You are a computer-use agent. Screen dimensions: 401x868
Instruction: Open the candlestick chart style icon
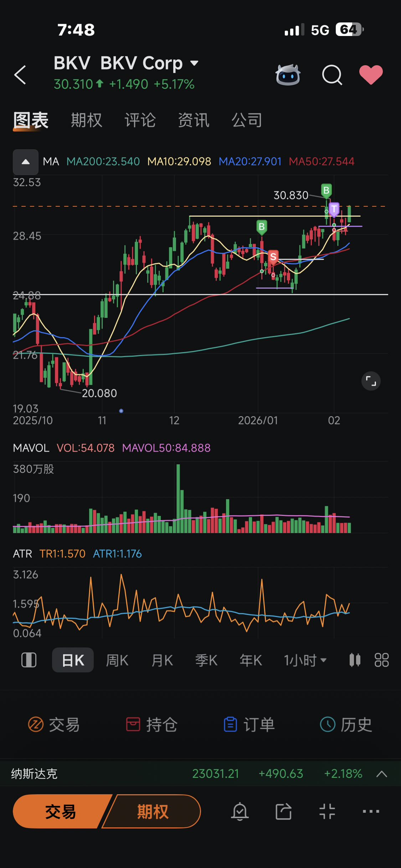pos(355,660)
